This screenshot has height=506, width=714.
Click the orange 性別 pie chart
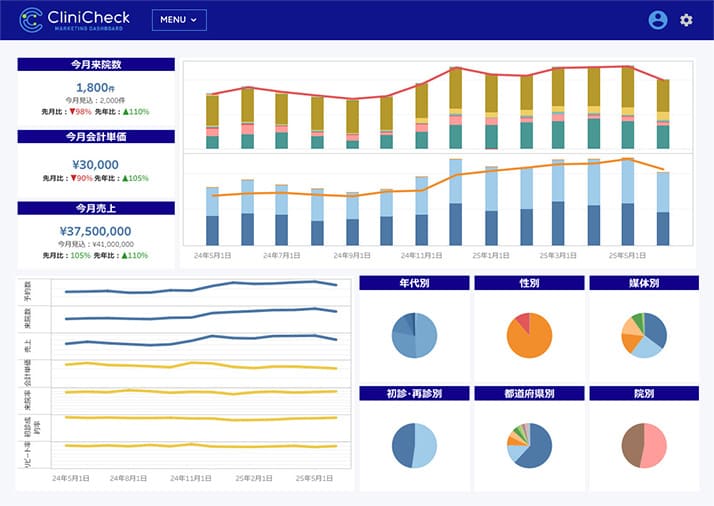click(x=530, y=335)
